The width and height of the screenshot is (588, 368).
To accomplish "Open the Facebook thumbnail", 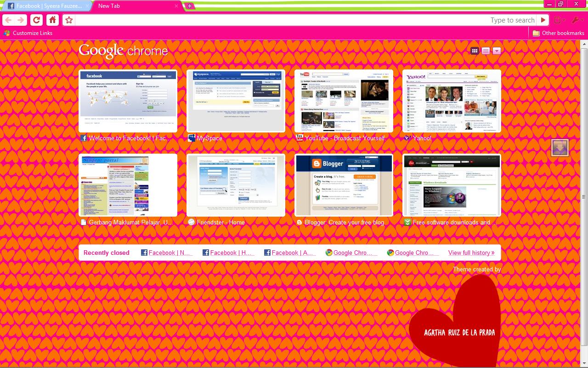I will [x=128, y=101].
